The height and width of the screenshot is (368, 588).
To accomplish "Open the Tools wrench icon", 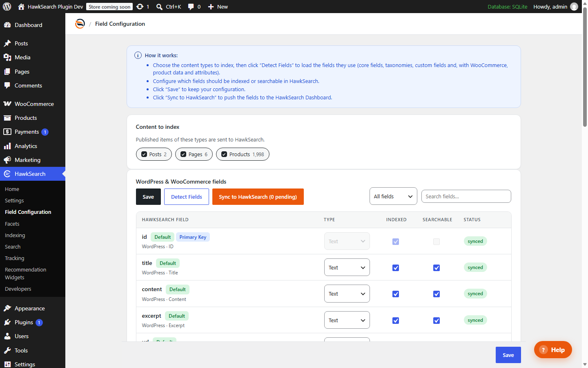I will pos(7,350).
